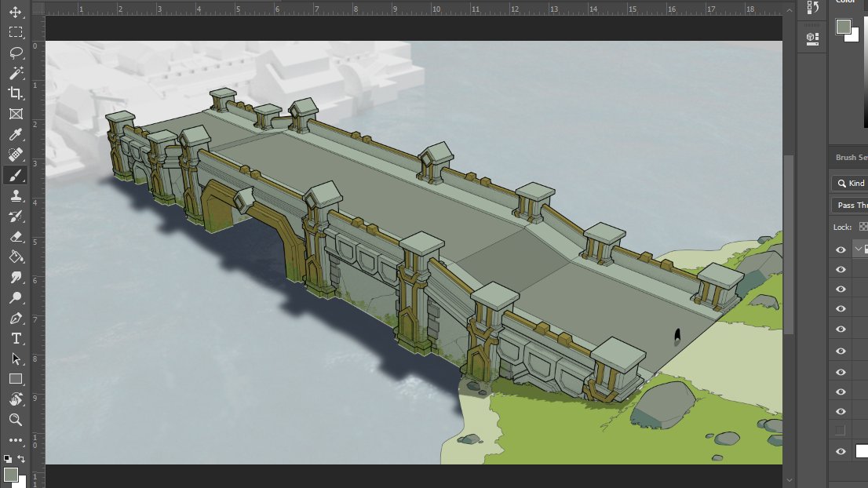This screenshot has height=488, width=868.
Task: Open the Edit Toolbar three-dots menu
Action: tap(16, 440)
